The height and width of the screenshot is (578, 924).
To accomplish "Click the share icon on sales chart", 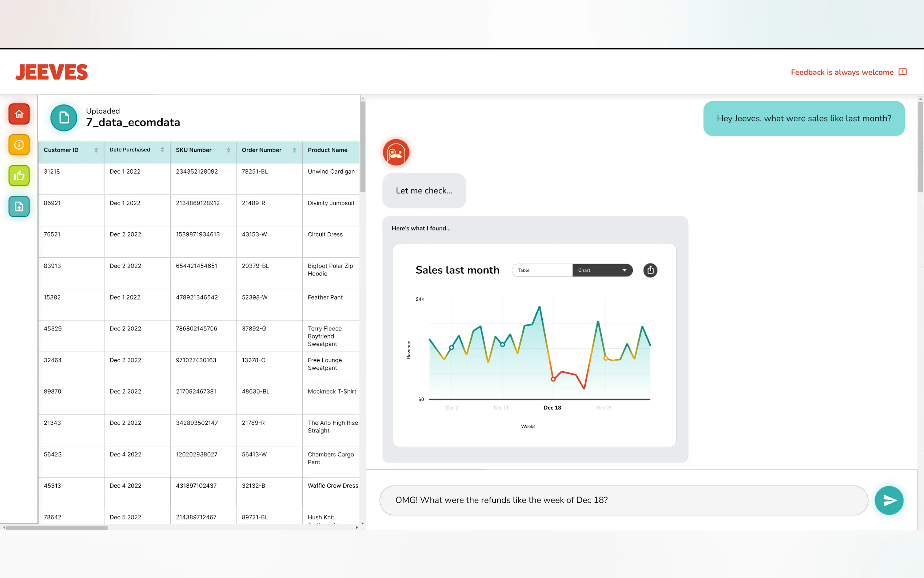I will (650, 270).
